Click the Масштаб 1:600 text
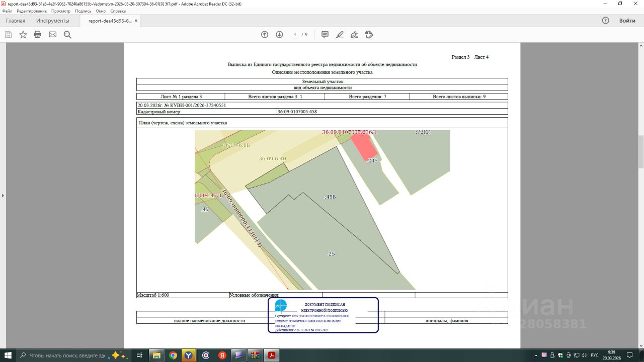 [x=153, y=295]
